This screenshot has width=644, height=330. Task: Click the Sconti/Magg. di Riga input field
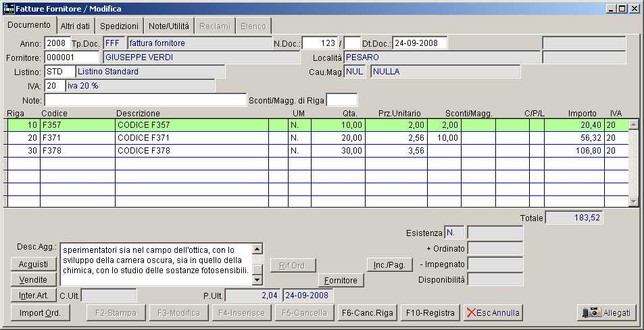tap(342, 100)
